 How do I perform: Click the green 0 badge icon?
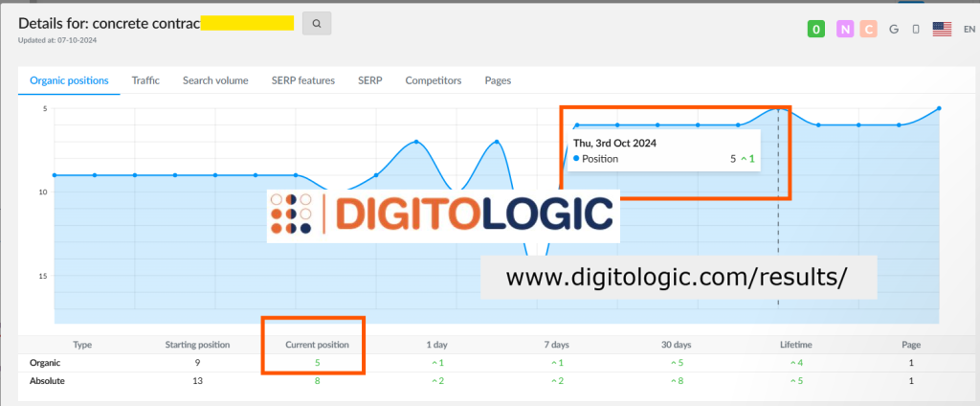point(816,29)
